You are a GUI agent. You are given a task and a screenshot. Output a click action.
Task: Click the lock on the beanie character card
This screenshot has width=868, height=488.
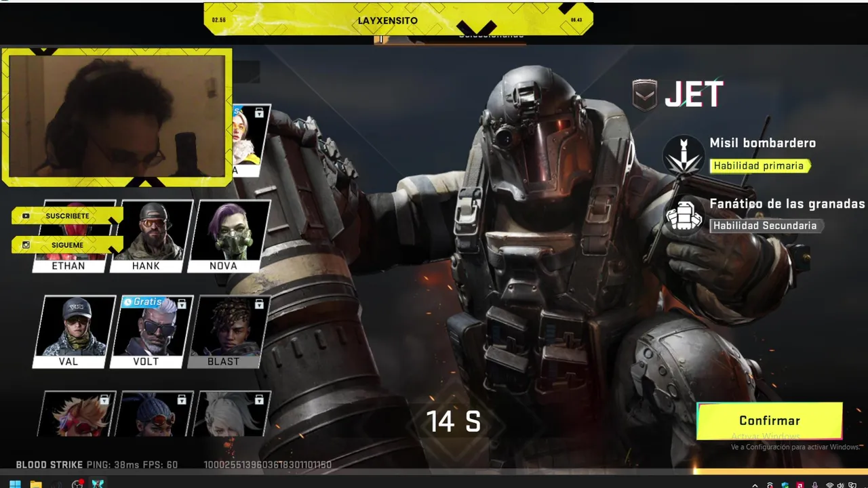tap(182, 400)
